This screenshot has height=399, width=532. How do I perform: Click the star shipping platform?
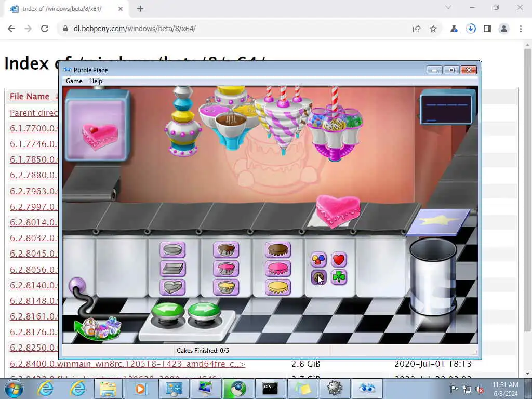click(x=438, y=222)
